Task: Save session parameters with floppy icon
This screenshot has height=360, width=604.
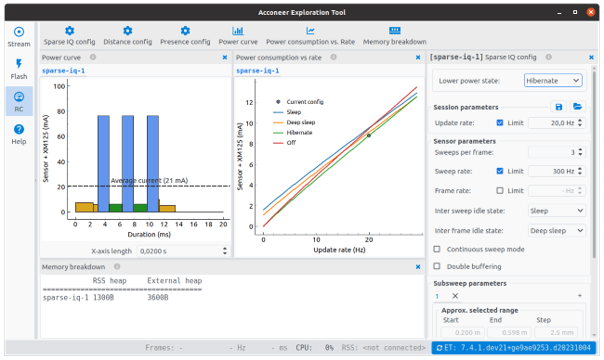Action: click(559, 107)
